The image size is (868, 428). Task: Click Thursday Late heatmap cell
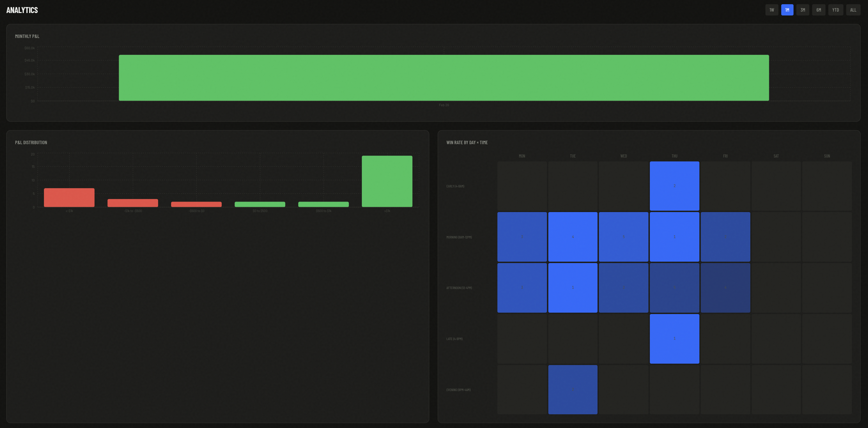[x=674, y=339]
